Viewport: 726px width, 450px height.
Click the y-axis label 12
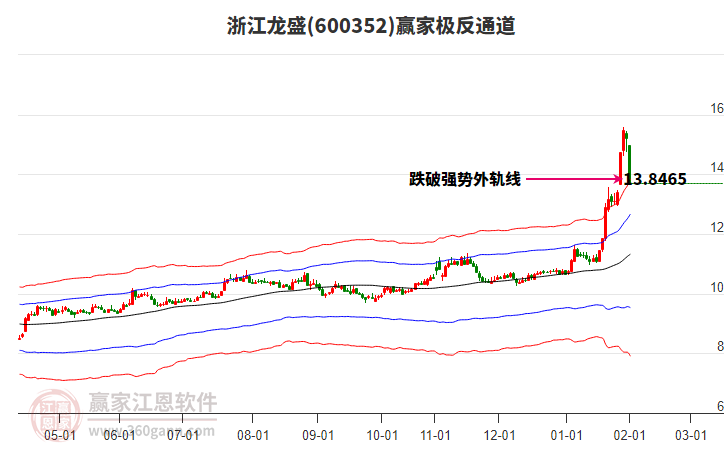(x=717, y=227)
